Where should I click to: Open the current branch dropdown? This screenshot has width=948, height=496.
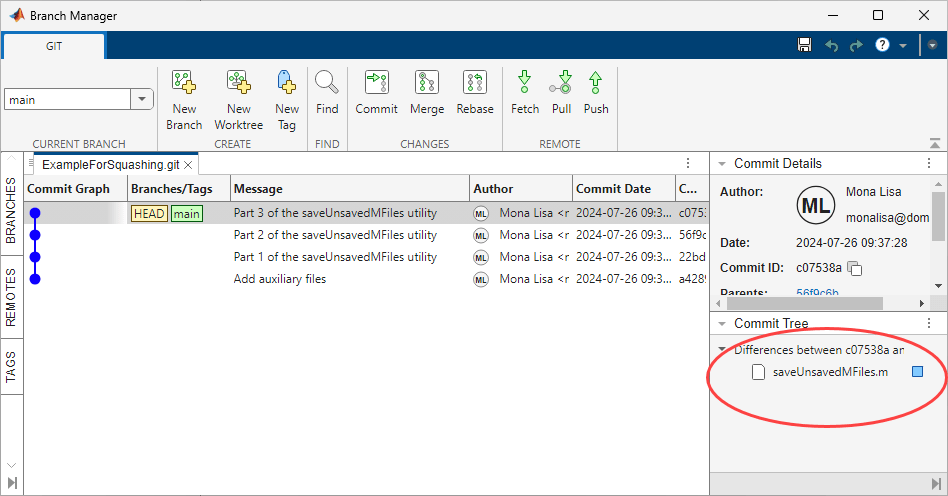click(141, 99)
